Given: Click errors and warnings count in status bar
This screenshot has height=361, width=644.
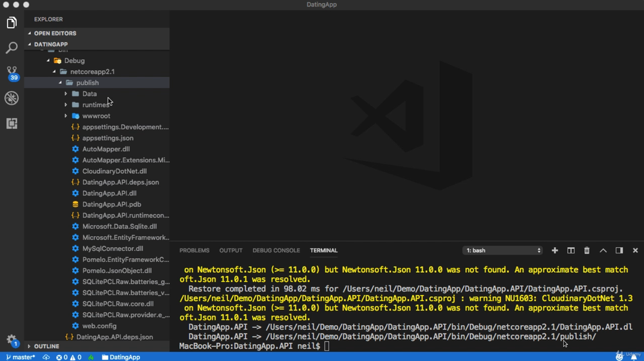Looking at the screenshot, I should pyautogui.click(x=68, y=357).
